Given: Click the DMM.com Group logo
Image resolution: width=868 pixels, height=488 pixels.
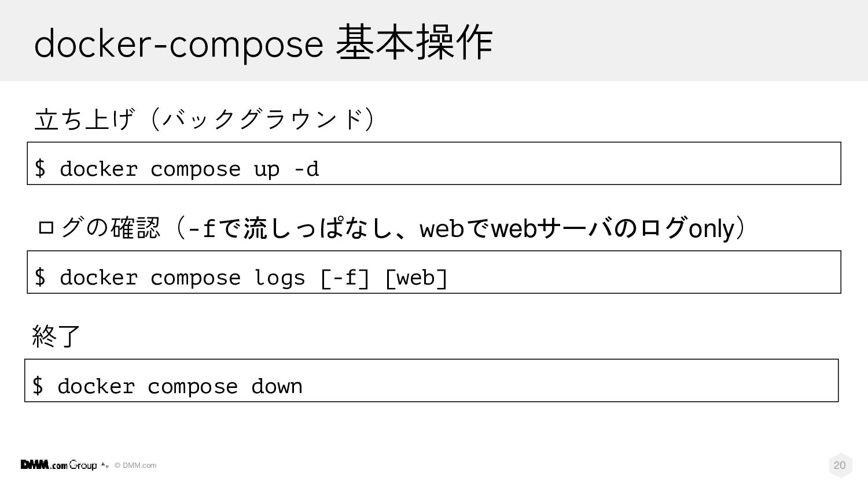Looking at the screenshot, I should 58,465.
